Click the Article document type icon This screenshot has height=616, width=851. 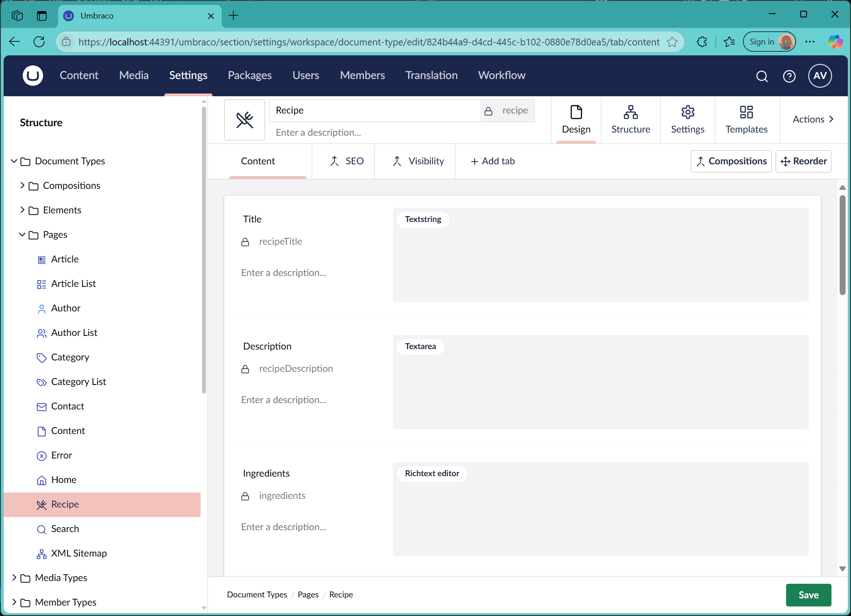coord(41,260)
